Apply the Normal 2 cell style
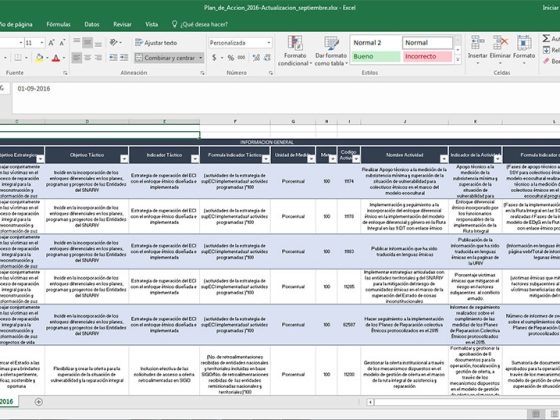Image resolution: width=560 pixels, height=420 pixels. coord(376,43)
